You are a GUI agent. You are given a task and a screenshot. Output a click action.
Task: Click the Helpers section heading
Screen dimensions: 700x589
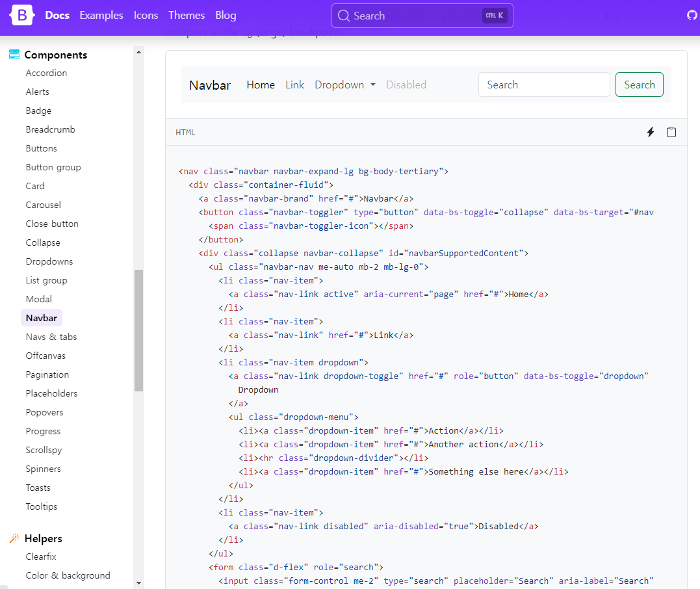pos(44,538)
